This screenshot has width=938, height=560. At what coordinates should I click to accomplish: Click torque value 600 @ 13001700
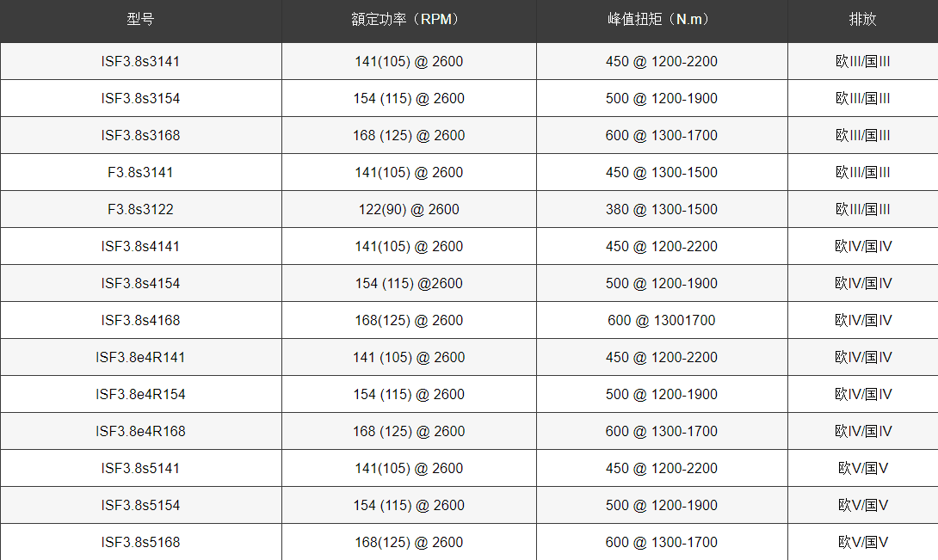click(x=662, y=321)
